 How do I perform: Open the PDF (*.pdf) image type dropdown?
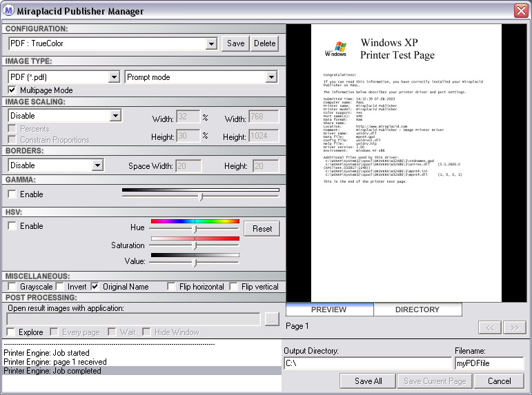[x=114, y=77]
